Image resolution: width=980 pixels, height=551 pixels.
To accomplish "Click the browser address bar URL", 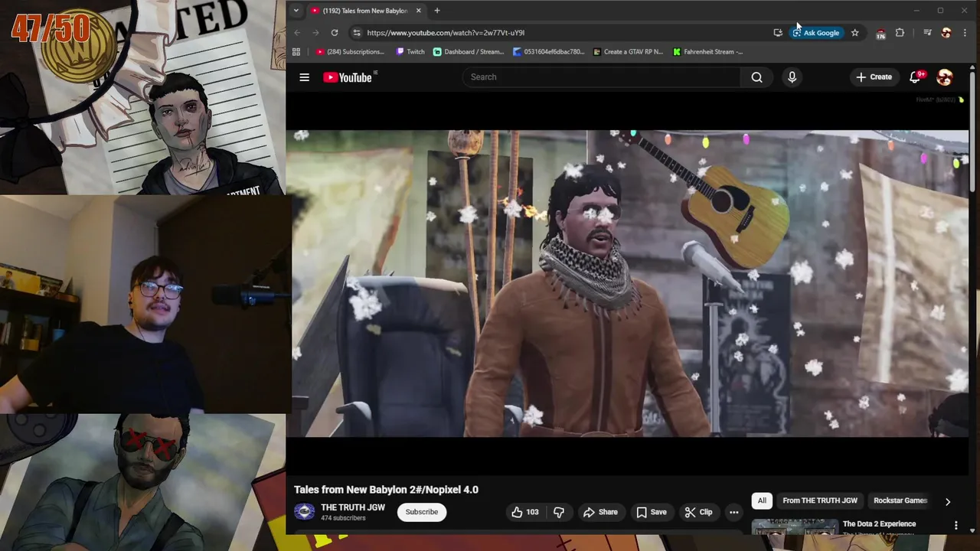I will click(x=446, y=33).
